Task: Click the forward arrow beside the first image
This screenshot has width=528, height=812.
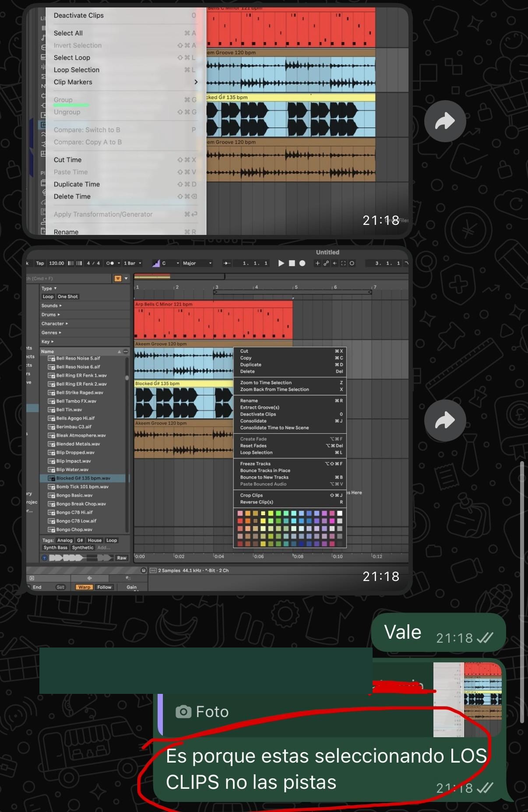Action: coord(445,121)
